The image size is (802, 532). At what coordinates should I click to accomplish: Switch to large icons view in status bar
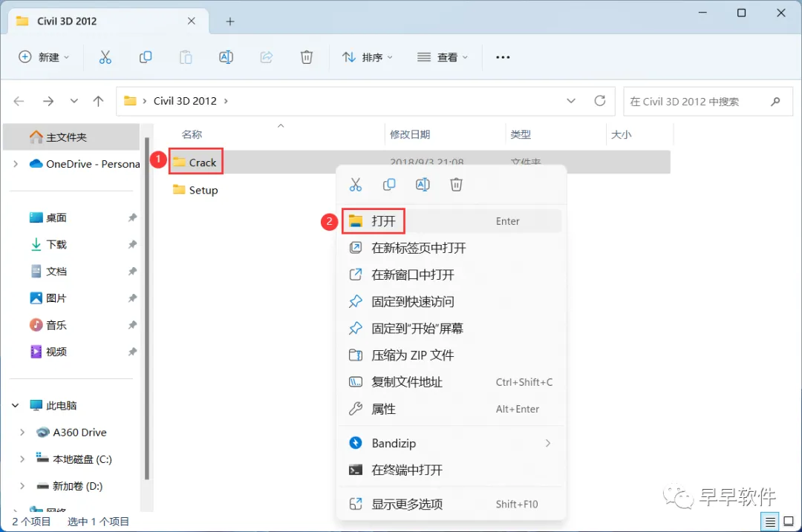tap(789, 522)
